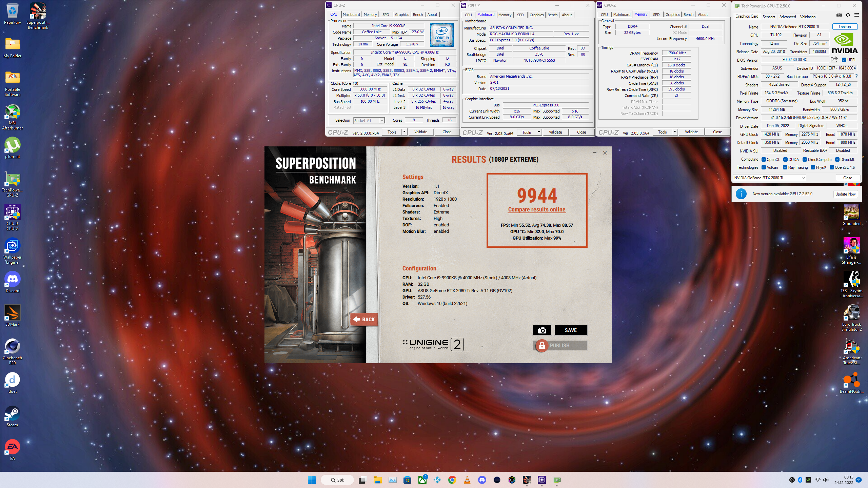The image size is (868, 488).
Task: Open Google Chrome from the taskbar
Action: 452,480
